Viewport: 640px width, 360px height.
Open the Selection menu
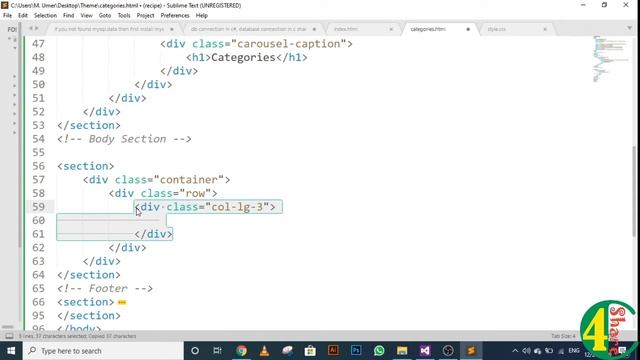click(x=45, y=16)
